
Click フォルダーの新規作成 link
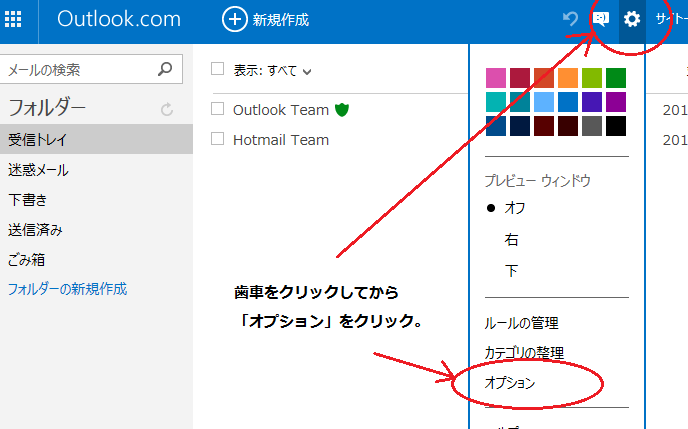68,289
